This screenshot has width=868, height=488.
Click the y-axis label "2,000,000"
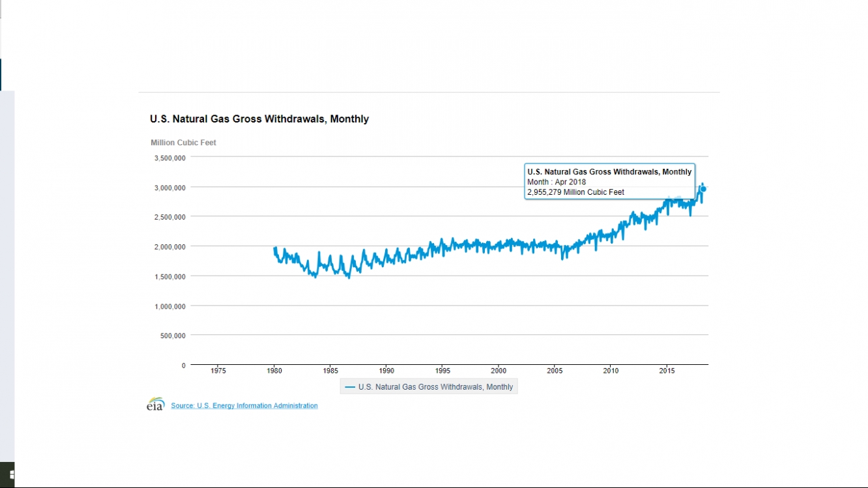[x=170, y=247]
